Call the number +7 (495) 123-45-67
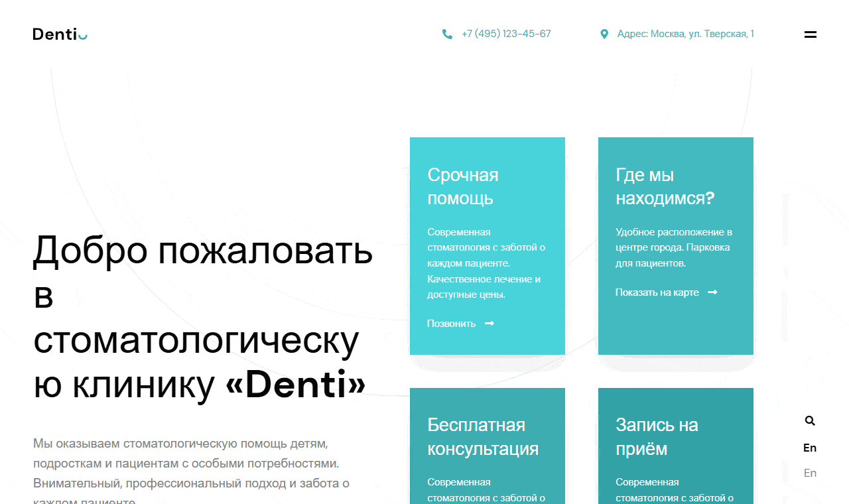The image size is (849, 504). (x=506, y=34)
